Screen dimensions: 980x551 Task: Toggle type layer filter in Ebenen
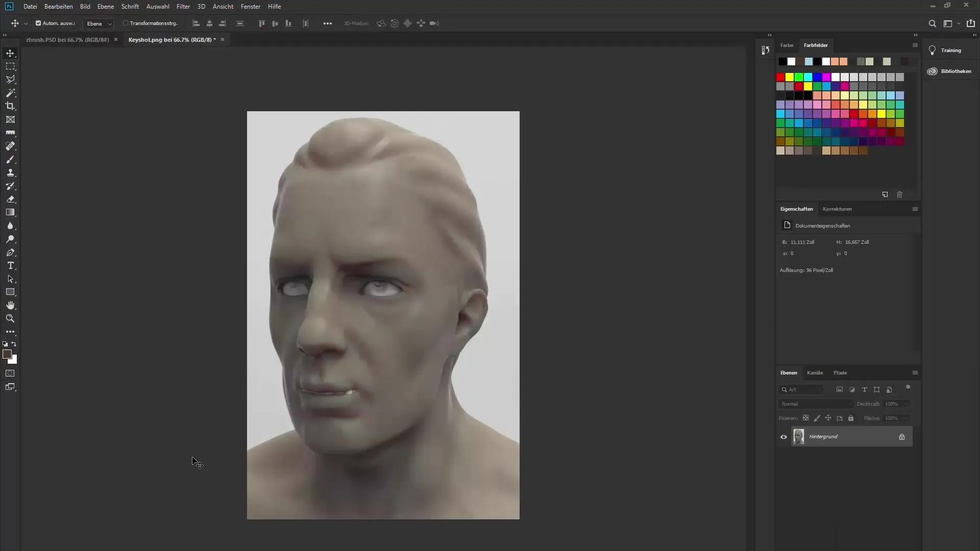(x=864, y=389)
